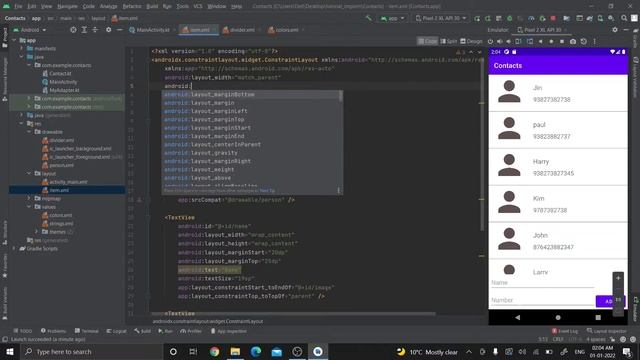Open Search Everywhere magnifier icon

click(x=624, y=18)
